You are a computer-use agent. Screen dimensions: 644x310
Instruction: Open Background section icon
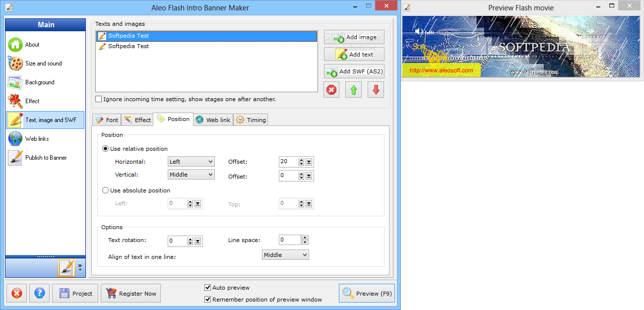point(16,82)
